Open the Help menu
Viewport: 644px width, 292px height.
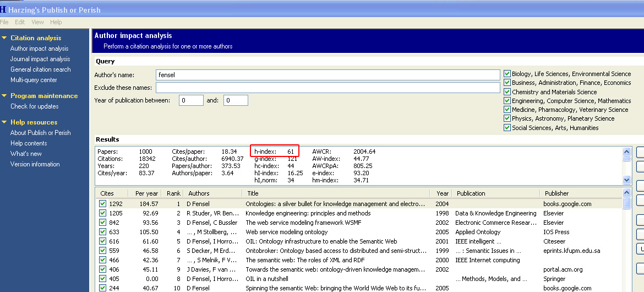(56, 22)
